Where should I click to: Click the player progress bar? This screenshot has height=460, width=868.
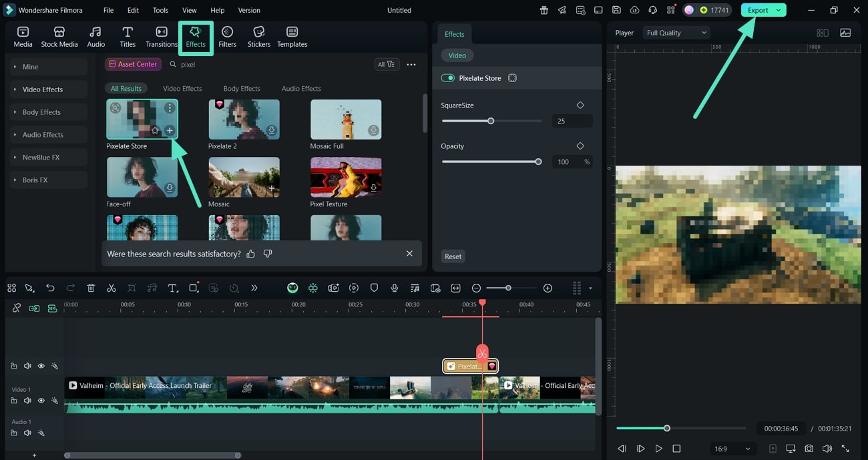click(681, 428)
